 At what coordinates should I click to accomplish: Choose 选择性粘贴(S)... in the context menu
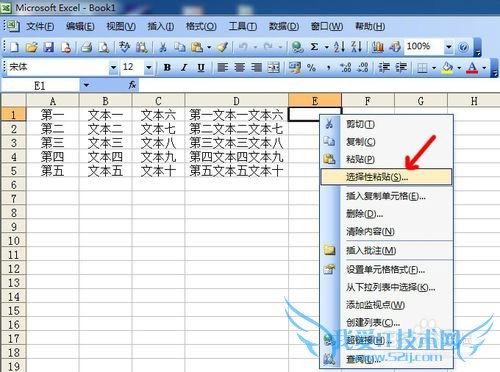[386, 177]
